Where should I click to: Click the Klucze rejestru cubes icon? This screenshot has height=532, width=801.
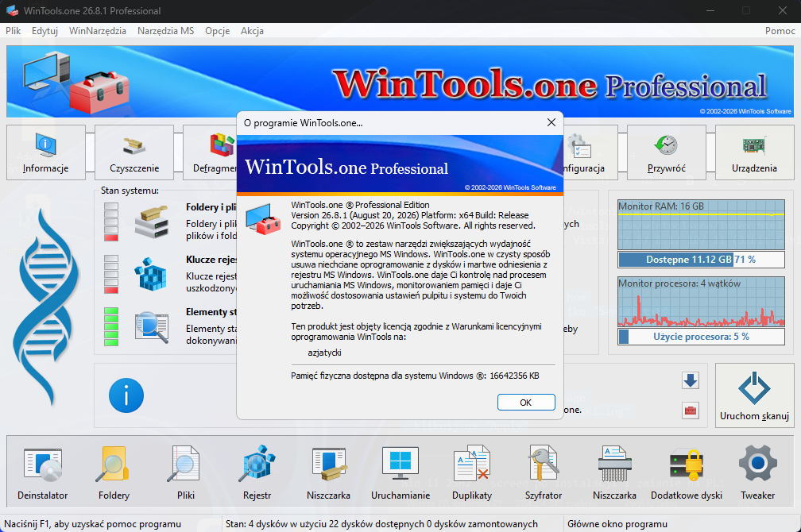151,274
